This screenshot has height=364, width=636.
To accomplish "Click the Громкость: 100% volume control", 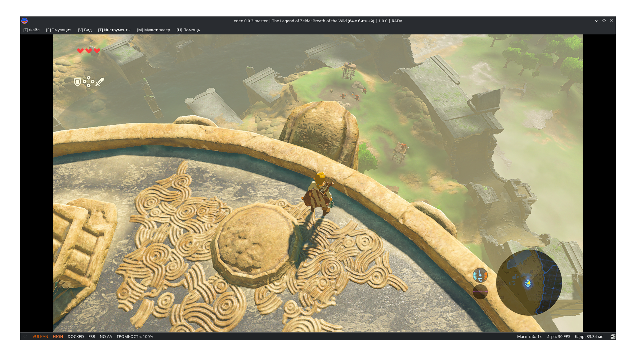I will pos(135,336).
